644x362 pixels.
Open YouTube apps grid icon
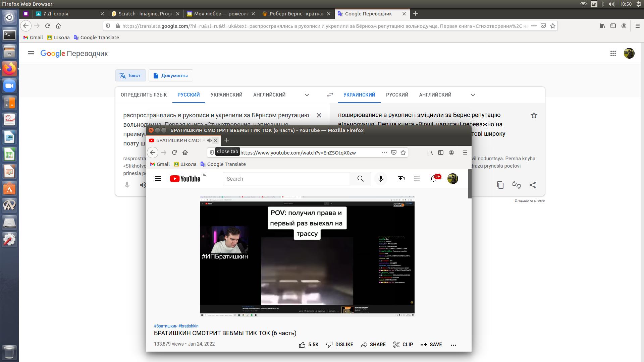[417, 179]
